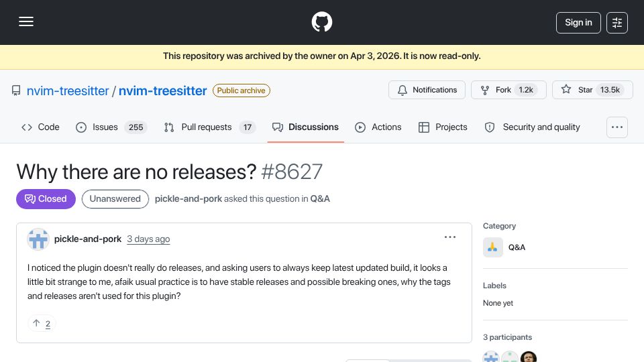644x362 pixels.
Task: Select the Discussions tab
Action: tap(306, 127)
